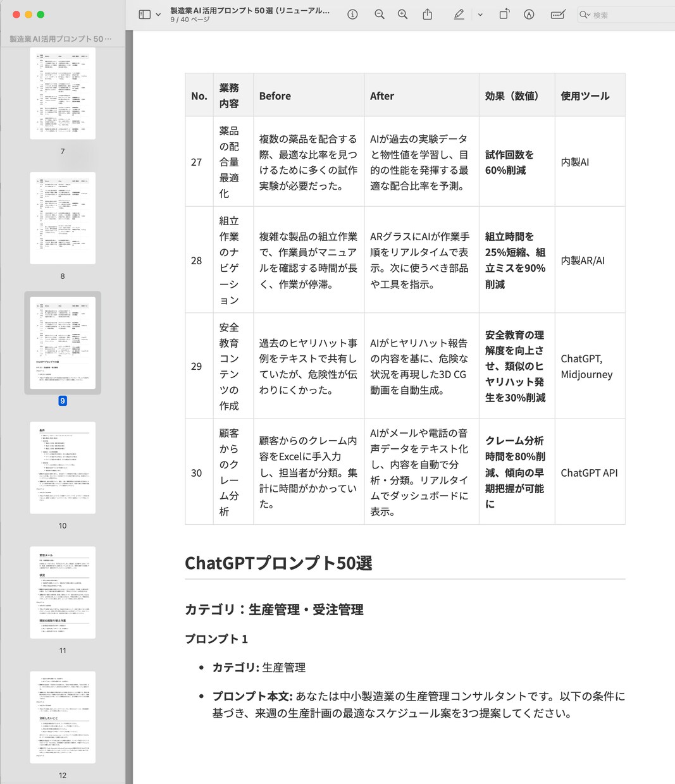Click the 'No.' column header
675x784 pixels.
tap(199, 96)
